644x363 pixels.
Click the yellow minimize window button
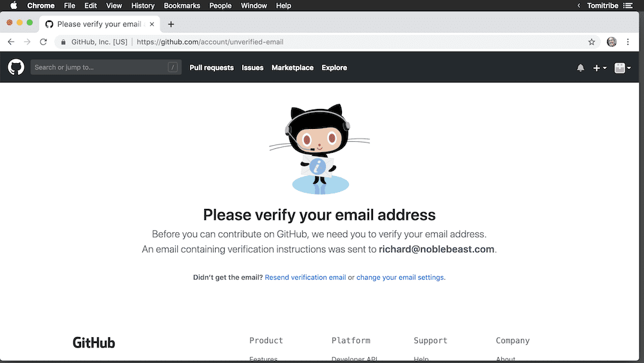19,23
